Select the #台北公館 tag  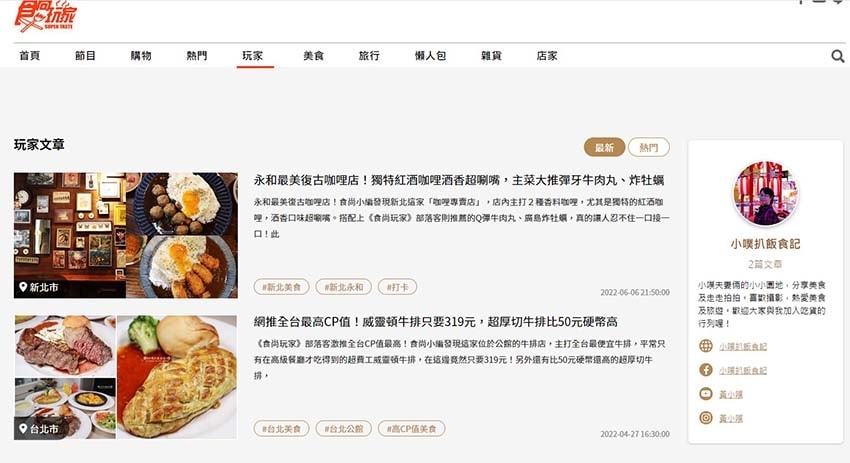(x=344, y=428)
